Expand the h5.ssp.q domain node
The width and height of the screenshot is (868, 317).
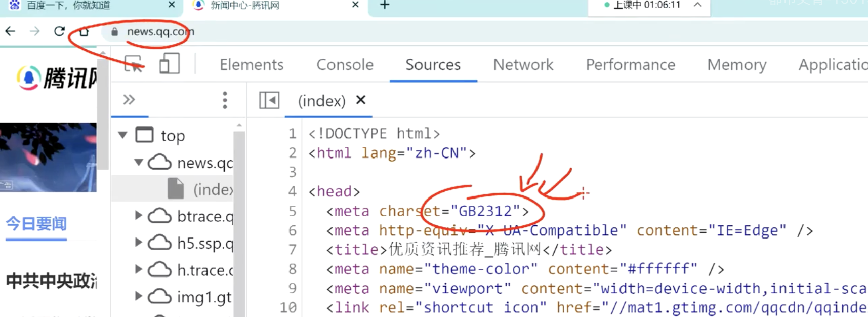(138, 242)
